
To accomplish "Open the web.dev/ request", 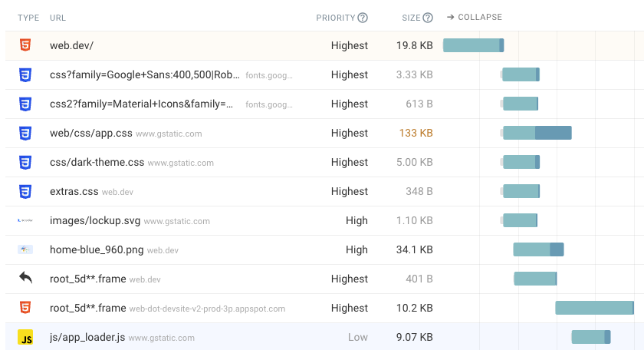I will click(71, 45).
